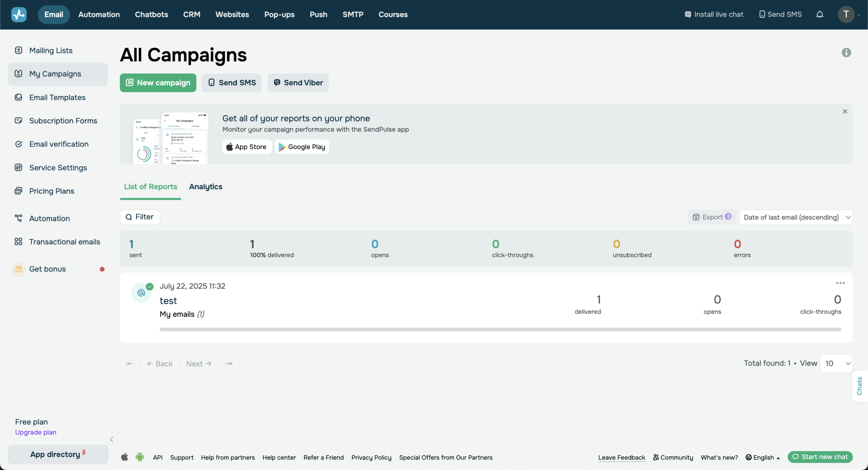Image resolution: width=868 pixels, height=470 pixels.
Task: Open SMTP in the top menu
Action: (353, 15)
